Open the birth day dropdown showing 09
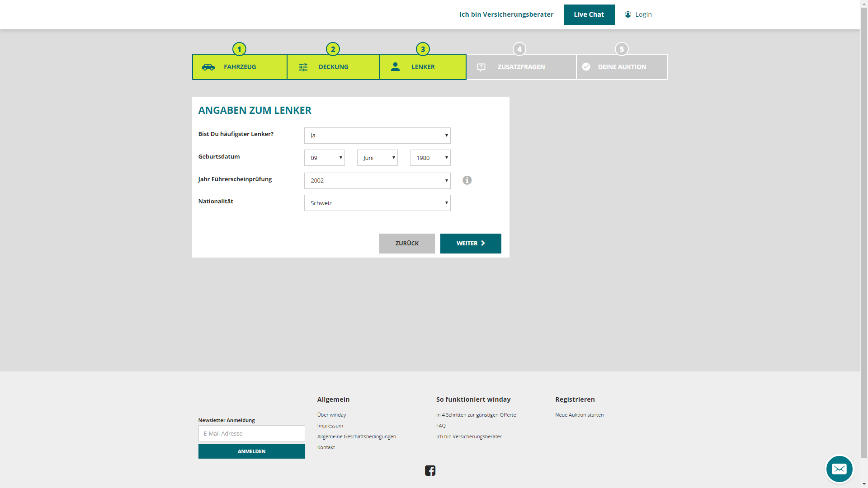The height and width of the screenshot is (488, 868). click(324, 158)
